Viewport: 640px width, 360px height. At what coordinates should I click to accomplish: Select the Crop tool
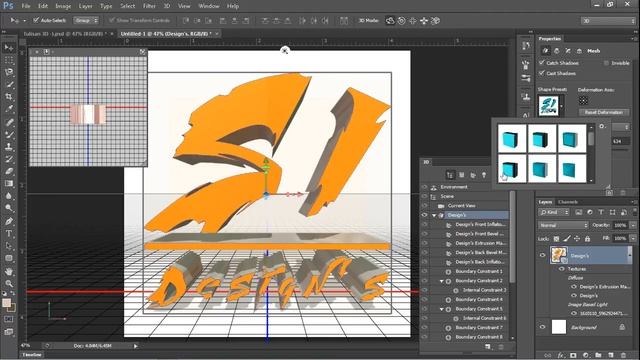(9, 97)
